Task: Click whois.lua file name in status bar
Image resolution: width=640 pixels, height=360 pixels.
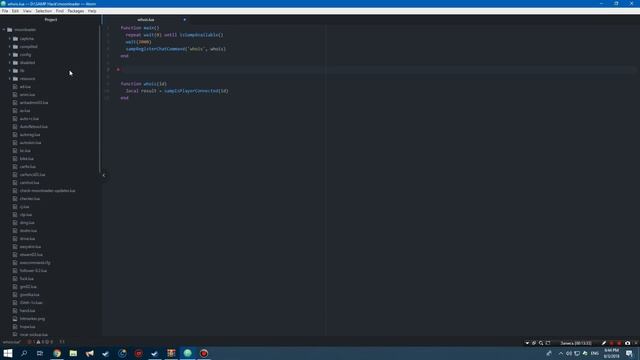Action: 11,342
